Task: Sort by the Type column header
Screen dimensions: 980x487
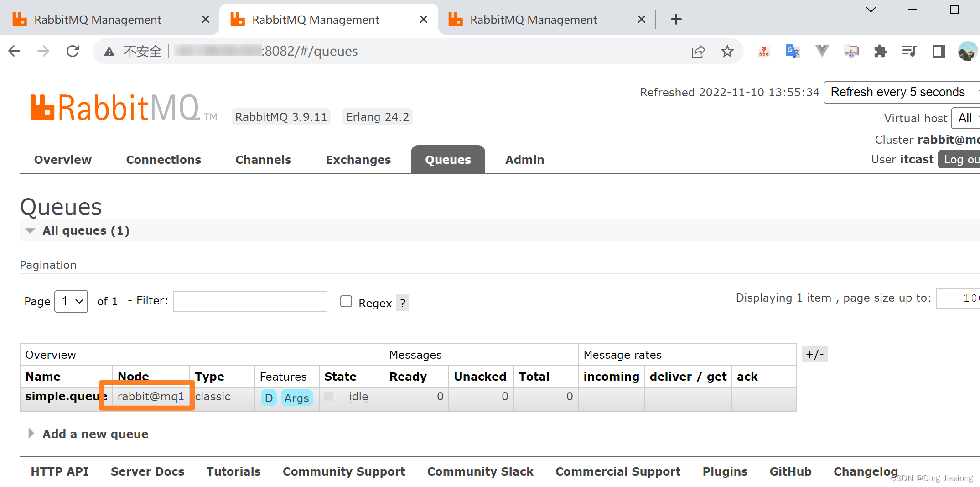Action: 210,377
